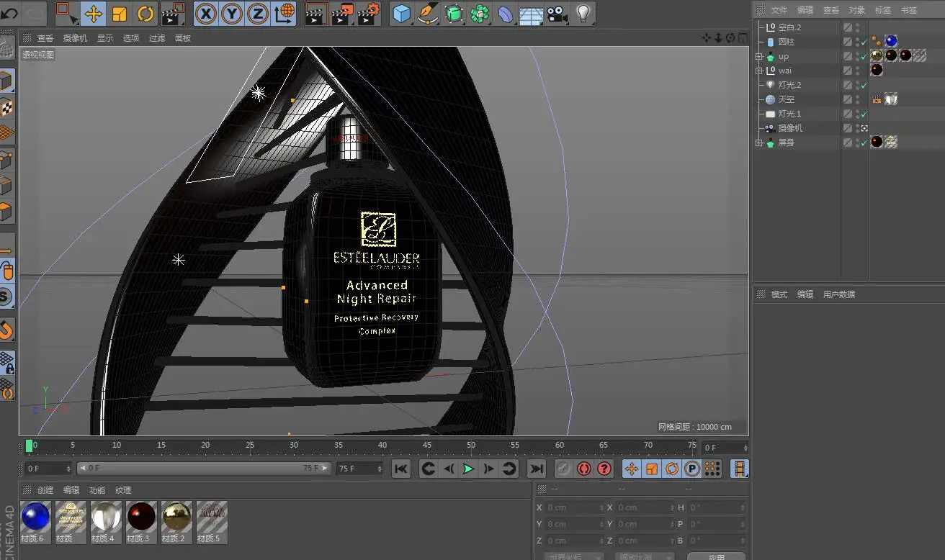Toggle position keyframe recording icon
This screenshot has height=560, width=945.
632,469
